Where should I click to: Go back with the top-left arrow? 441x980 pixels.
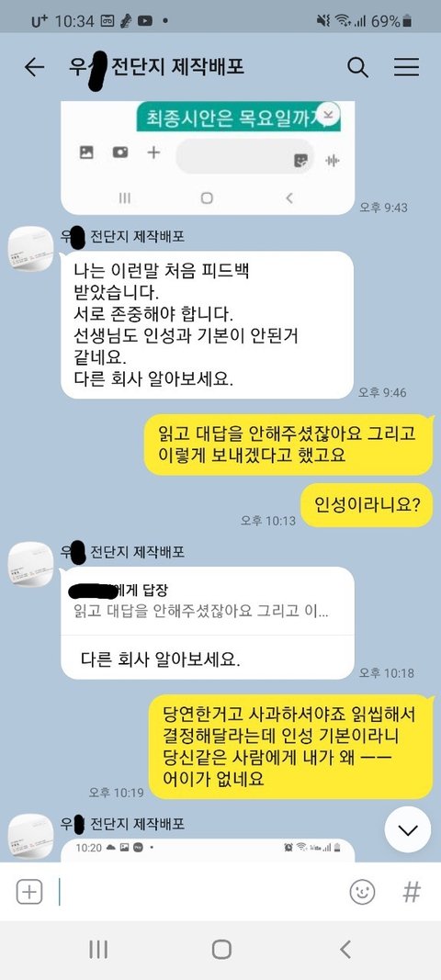pyautogui.click(x=34, y=67)
